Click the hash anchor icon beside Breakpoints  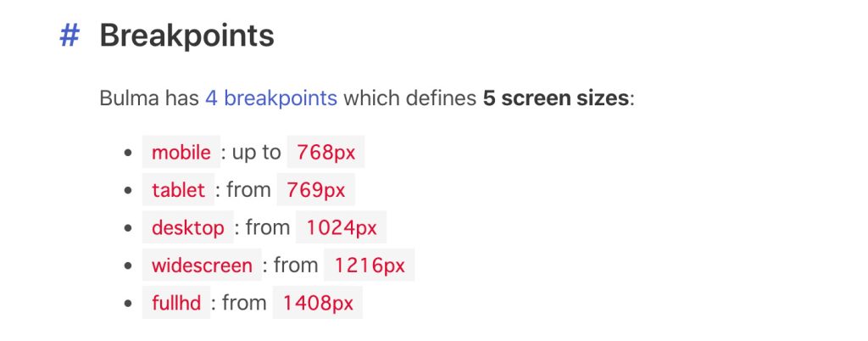point(70,36)
